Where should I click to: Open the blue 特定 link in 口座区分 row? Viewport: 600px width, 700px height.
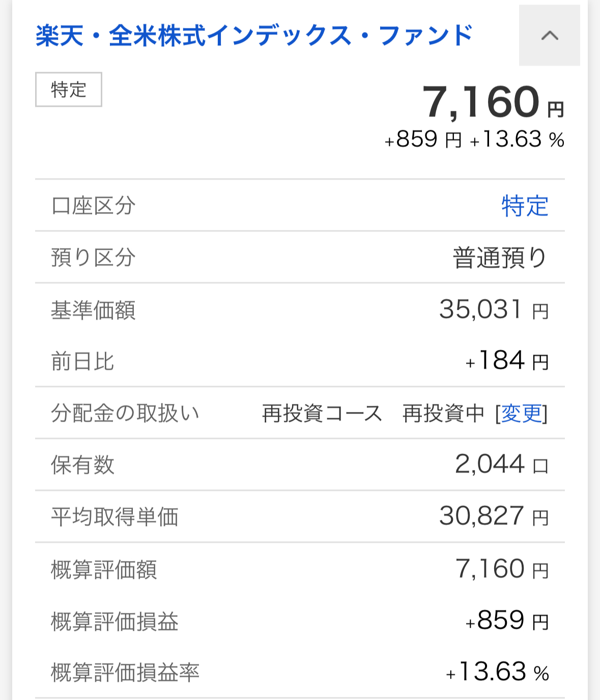pyautogui.click(x=525, y=206)
